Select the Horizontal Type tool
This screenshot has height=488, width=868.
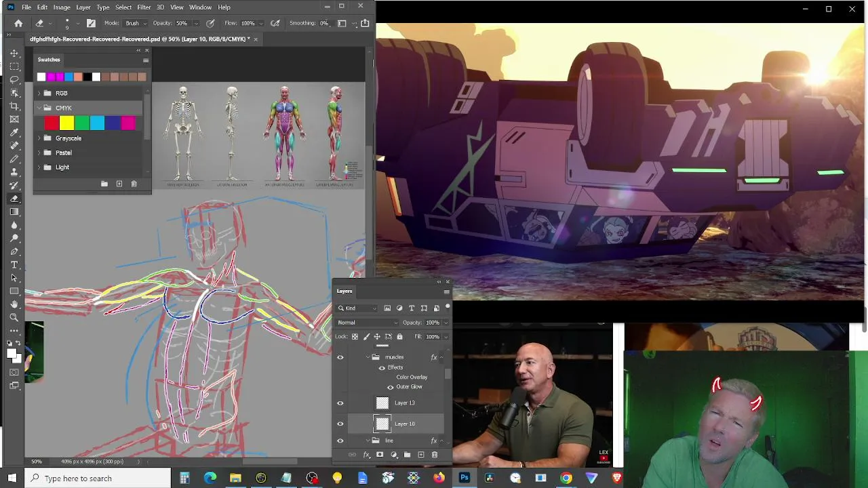pos(14,264)
